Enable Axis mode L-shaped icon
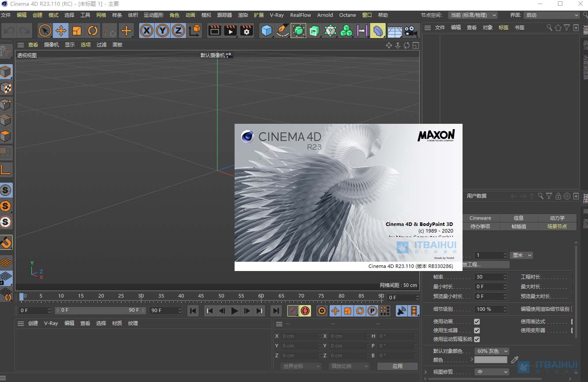The image size is (588, 382). pos(6,170)
